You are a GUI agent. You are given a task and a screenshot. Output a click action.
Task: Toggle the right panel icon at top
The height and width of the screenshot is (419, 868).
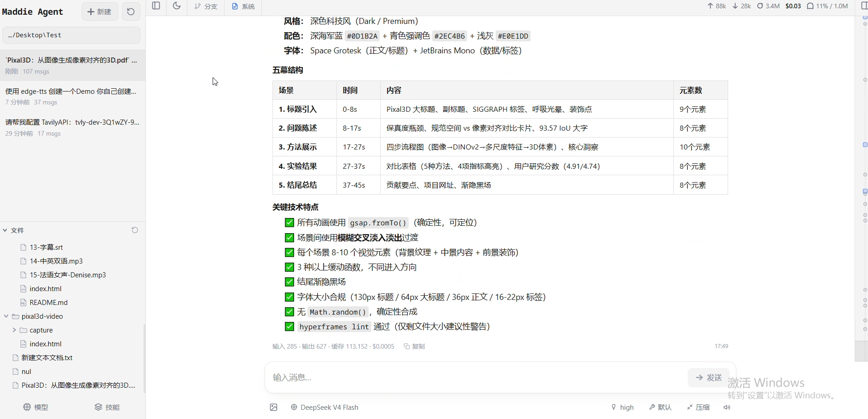pos(864,6)
